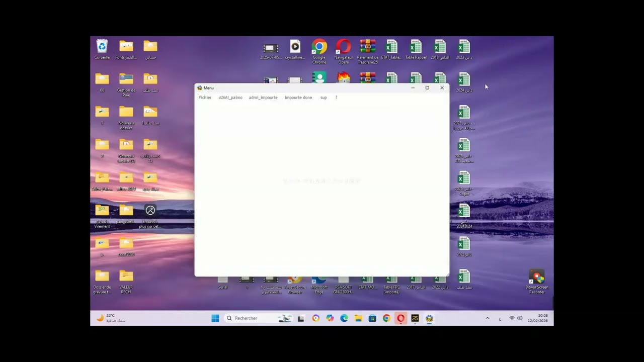Select the 00 folder on desktop

102,82
